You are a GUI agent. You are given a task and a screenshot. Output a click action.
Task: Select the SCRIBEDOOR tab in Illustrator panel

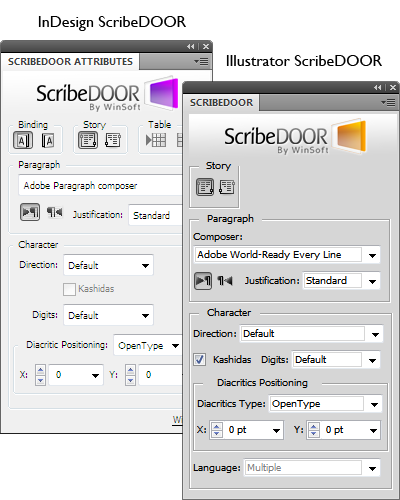pyautogui.click(x=221, y=103)
